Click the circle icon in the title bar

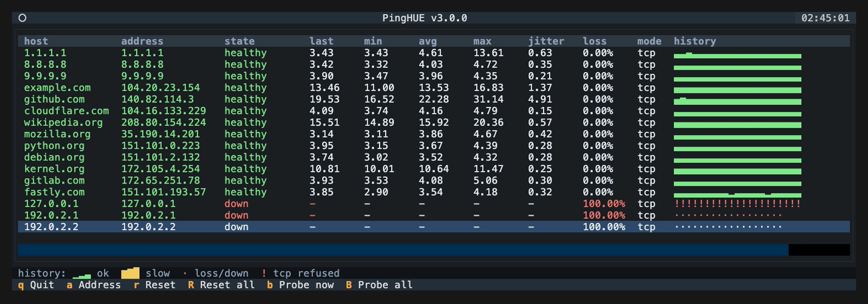tap(22, 18)
